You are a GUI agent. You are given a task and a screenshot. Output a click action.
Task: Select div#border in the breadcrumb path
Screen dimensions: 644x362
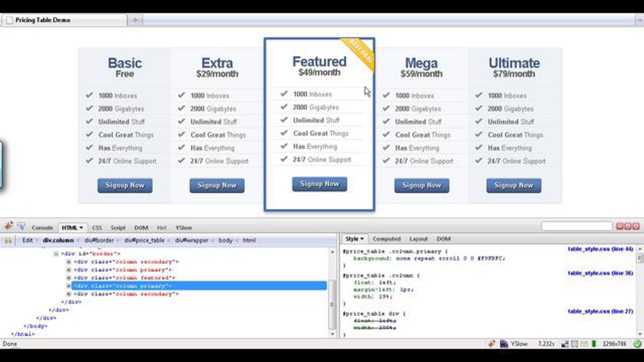pyautogui.click(x=99, y=240)
